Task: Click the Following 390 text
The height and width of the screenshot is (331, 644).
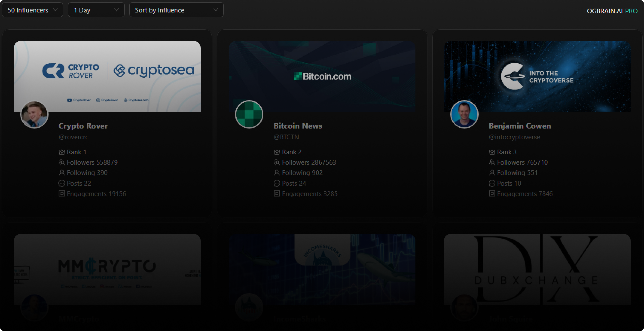Action: 87,173
